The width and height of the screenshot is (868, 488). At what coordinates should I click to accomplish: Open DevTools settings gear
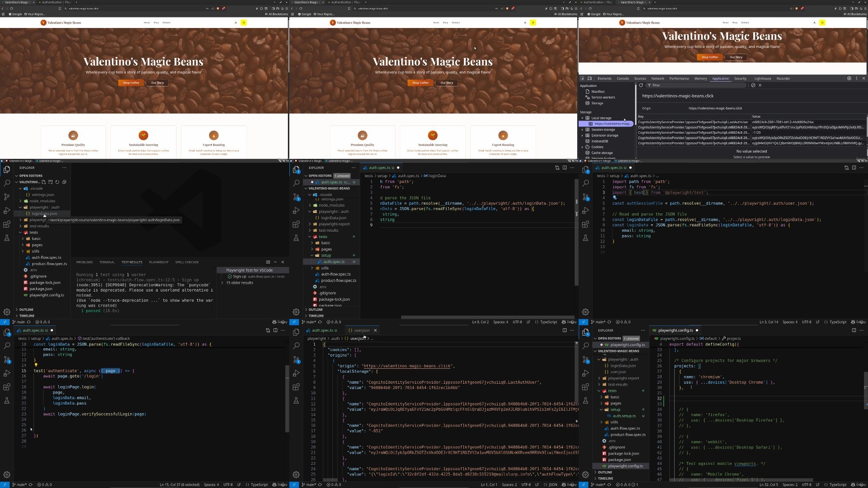849,78
